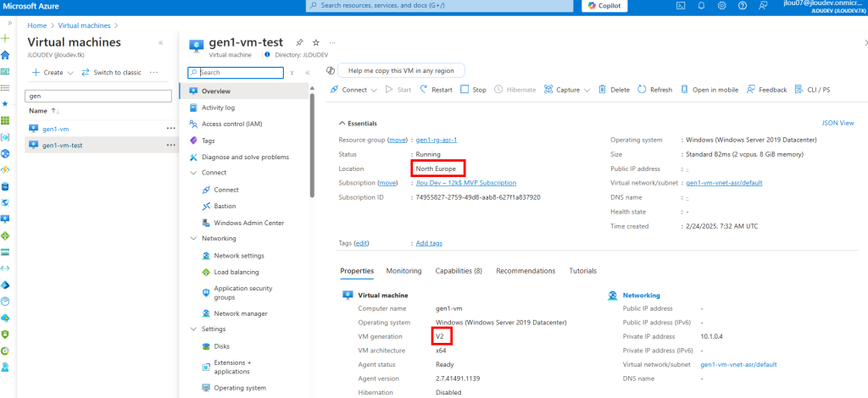Screen dimensions: 868x398
Task: Click Switch to classic
Action: click(x=111, y=73)
